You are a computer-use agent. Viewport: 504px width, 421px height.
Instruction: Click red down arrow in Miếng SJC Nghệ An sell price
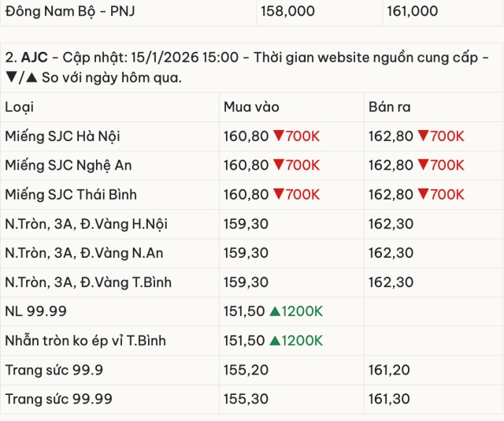tap(423, 166)
